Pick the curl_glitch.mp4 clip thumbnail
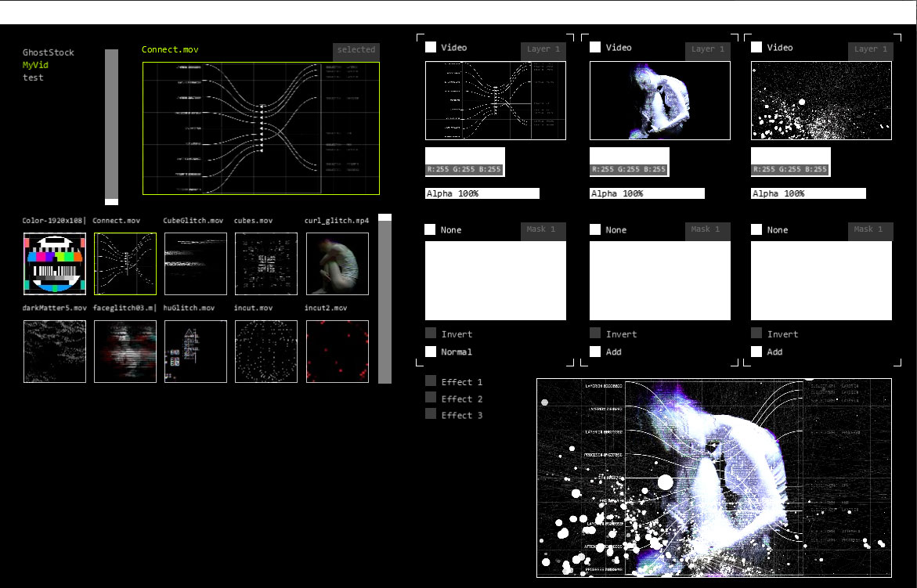The height and width of the screenshot is (588, 917). point(337,264)
